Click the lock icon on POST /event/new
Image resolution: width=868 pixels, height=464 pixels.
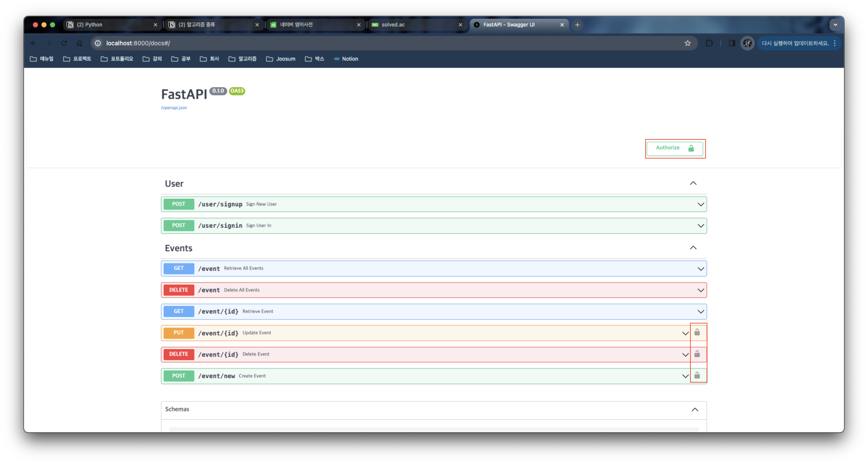(697, 375)
